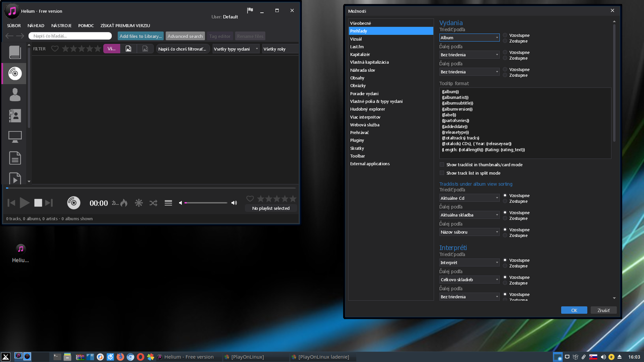Confirm options with OK button
This screenshot has height=362, width=644.
point(574,310)
